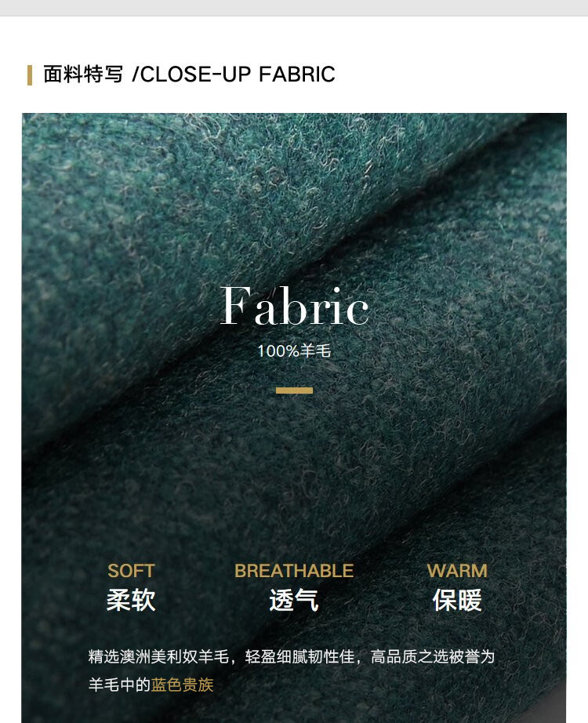This screenshot has height=723, width=588.
Task: Click the gold BREATHABLE label
Action: (294, 571)
